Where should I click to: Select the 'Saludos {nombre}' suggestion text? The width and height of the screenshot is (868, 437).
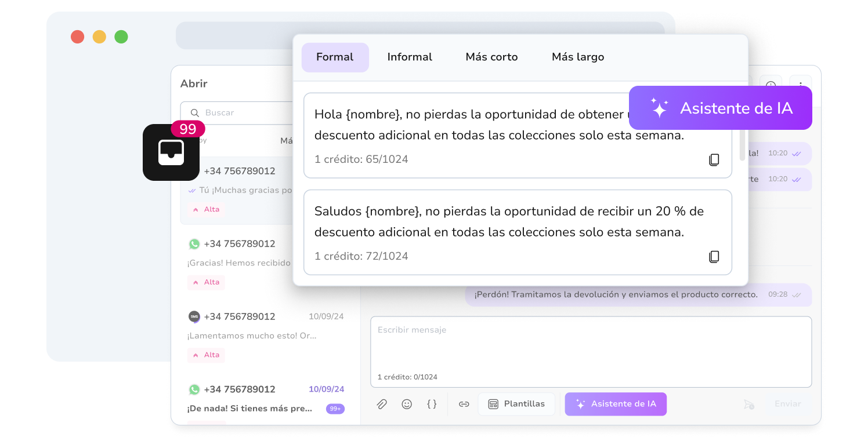click(x=509, y=222)
